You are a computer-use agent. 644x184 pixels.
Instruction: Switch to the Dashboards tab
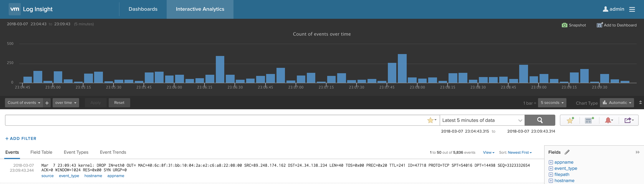143,9
